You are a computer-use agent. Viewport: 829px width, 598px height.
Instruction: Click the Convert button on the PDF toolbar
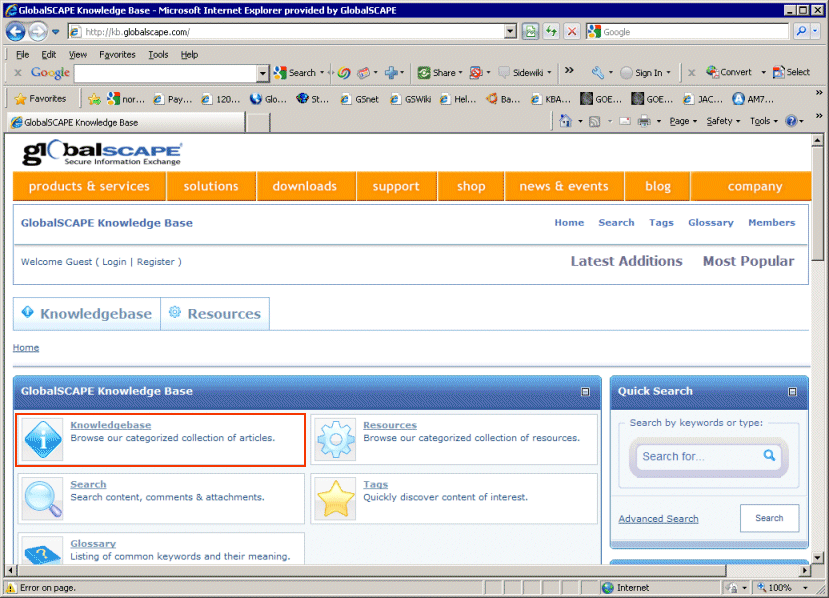(x=729, y=72)
